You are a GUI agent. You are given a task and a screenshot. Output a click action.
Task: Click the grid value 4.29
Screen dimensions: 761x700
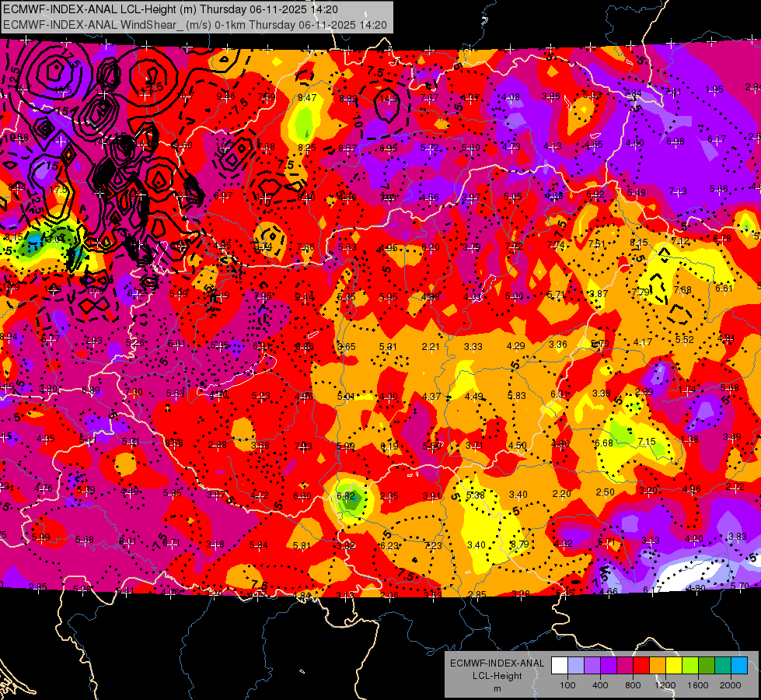[516, 346]
